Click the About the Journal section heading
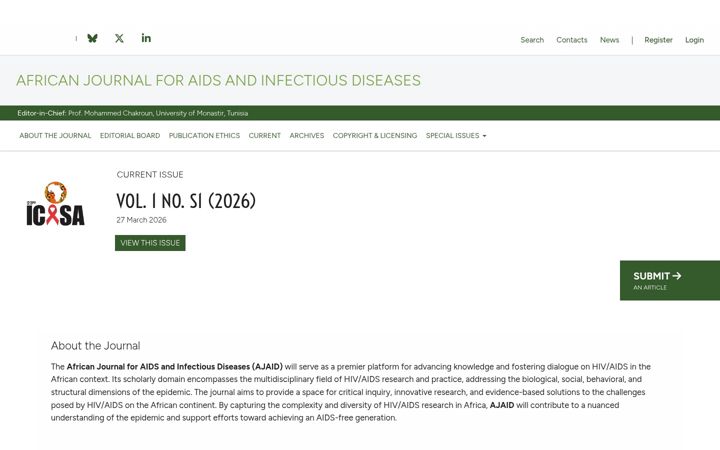 pyautogui.click(x=96, y=346)
